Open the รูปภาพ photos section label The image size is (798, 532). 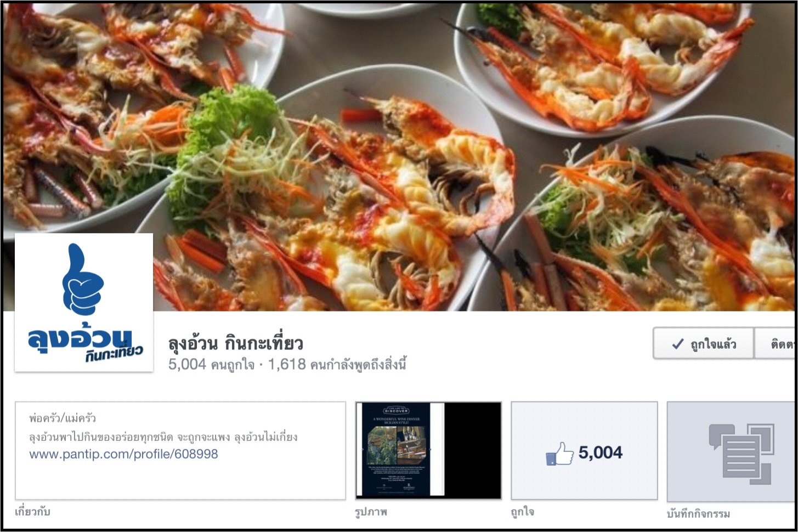371,512
